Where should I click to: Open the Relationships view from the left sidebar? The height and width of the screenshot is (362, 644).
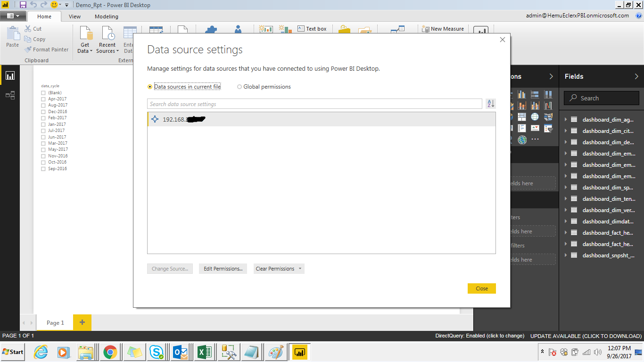click(x=10, y=95)
